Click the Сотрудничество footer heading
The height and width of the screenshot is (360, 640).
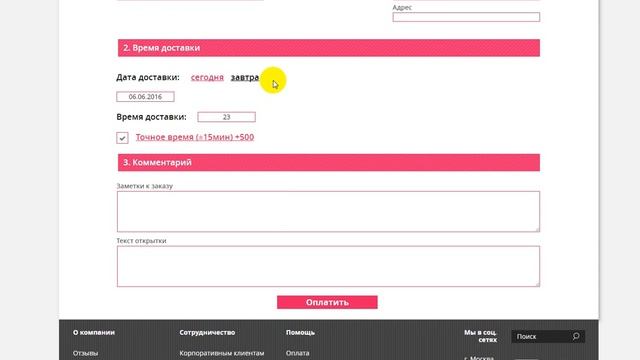[x=207, y=333]
